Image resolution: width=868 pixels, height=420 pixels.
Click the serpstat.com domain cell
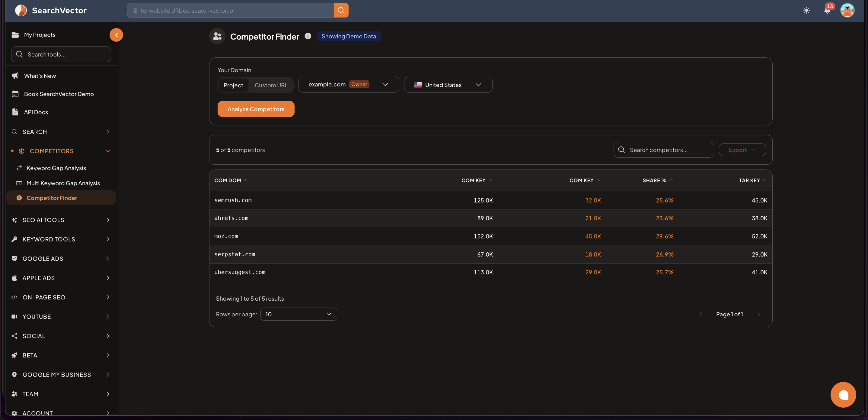click(x=235, y=254)
